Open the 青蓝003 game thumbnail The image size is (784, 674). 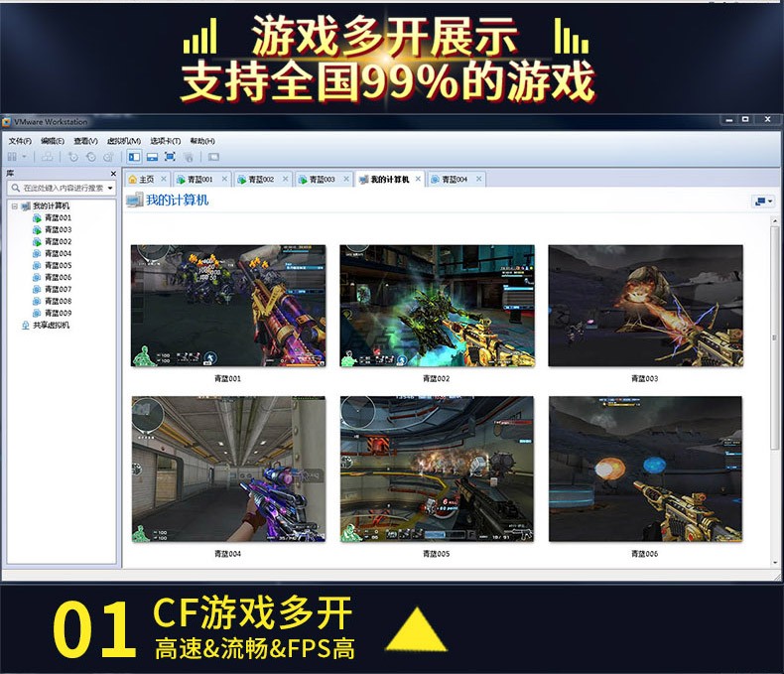[645, 306]
